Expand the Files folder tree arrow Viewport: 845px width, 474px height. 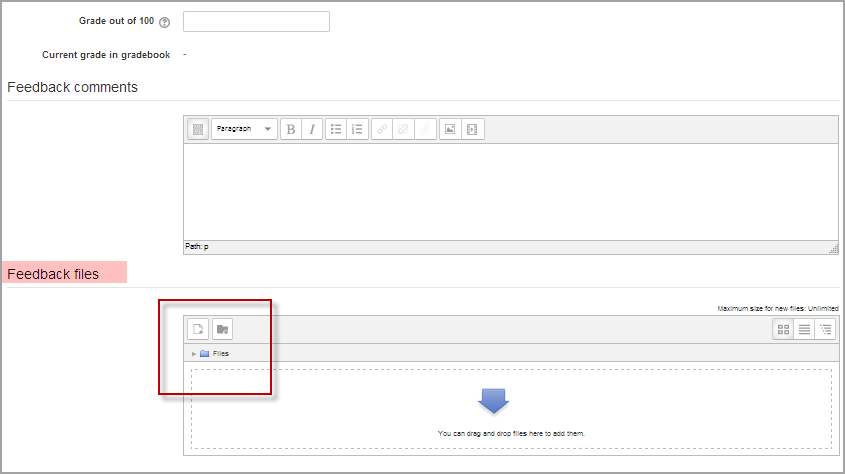click(193, 354)
